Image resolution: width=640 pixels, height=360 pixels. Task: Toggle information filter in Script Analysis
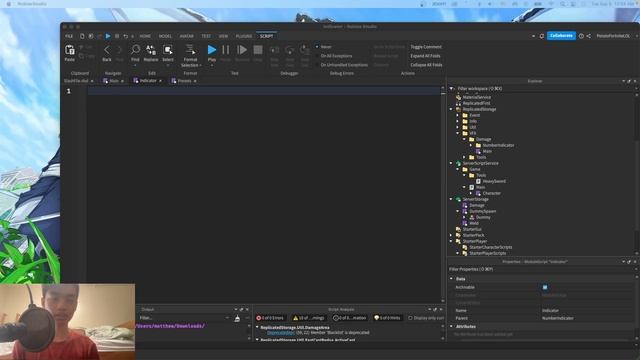pos(349,318)
